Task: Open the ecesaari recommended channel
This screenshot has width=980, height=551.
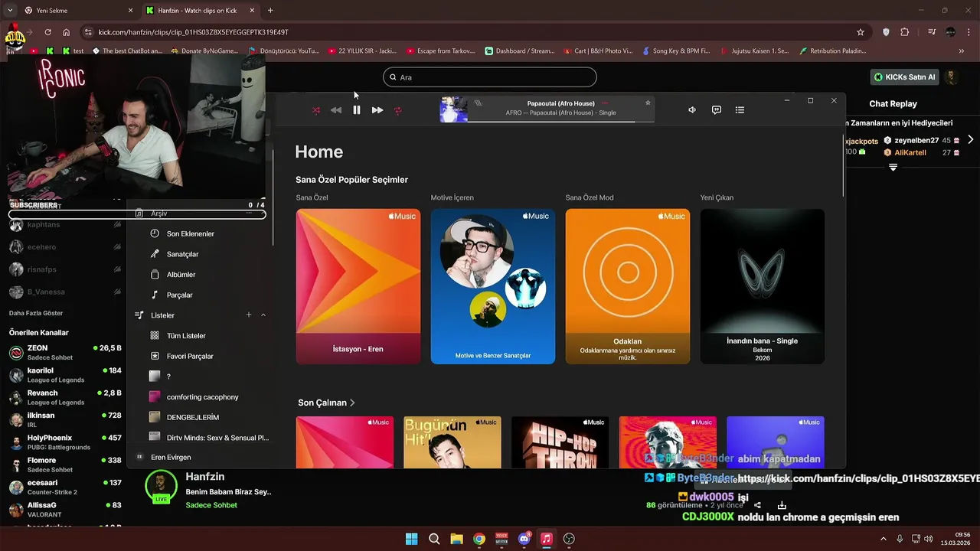Action: [64, 487]
